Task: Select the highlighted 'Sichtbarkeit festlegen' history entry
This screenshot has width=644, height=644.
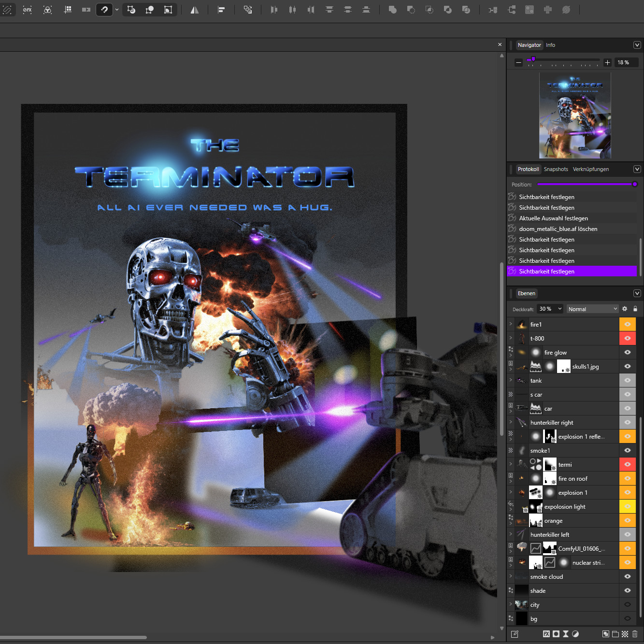Action: [x=572, y=272]
